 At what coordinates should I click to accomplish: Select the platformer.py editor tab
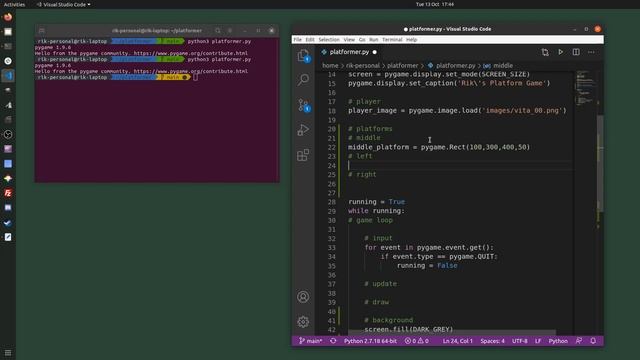349,52
